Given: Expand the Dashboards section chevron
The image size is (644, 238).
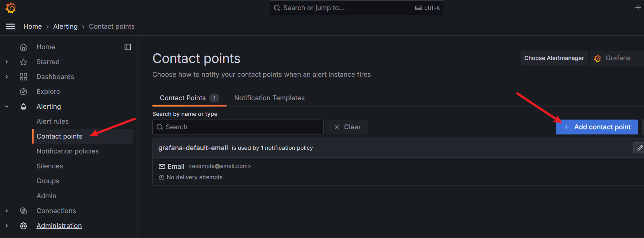Looking at the screenshot, I should pyautogui.click(x=7, y=77).
